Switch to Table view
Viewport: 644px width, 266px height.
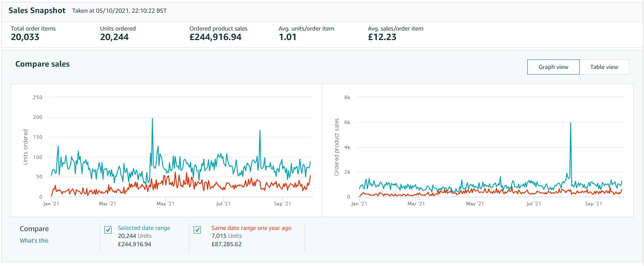[x=604, y=67]
